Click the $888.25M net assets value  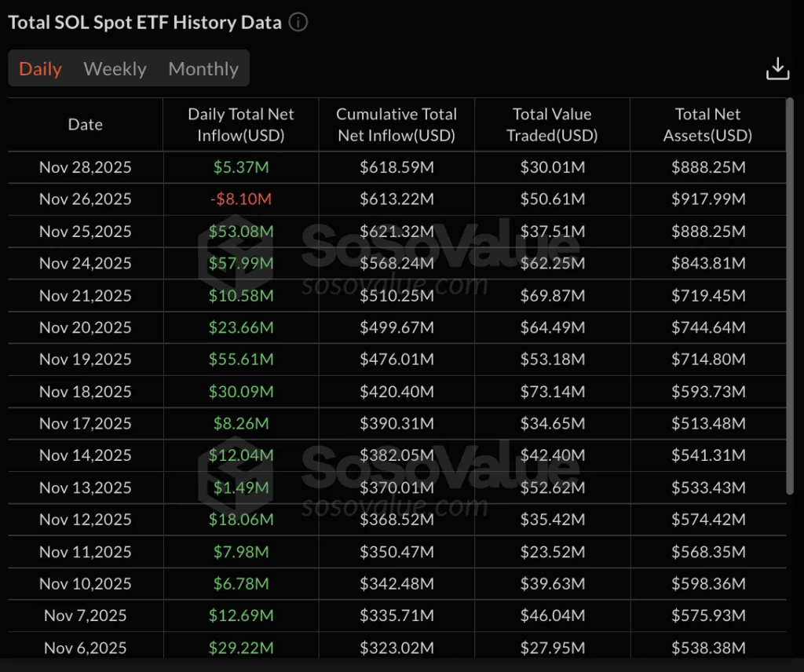[707, 166]
